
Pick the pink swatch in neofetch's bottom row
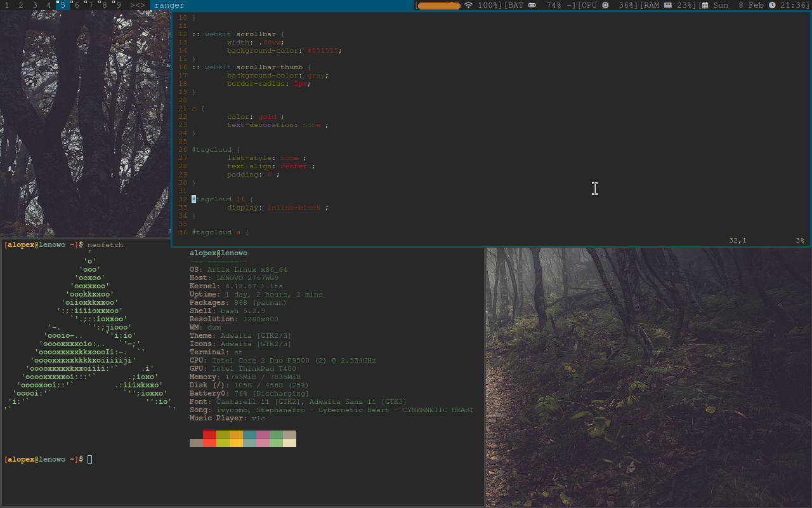263,443
